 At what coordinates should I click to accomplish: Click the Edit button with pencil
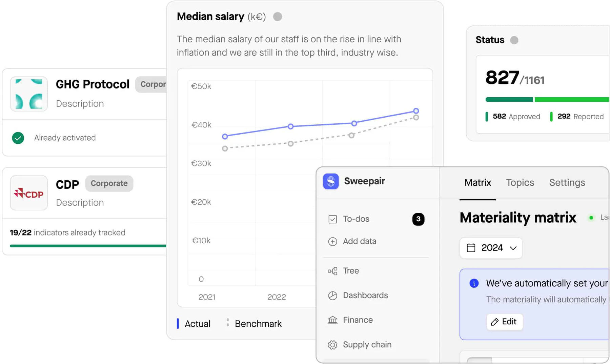pyautogui.click(x=505, y=322)
